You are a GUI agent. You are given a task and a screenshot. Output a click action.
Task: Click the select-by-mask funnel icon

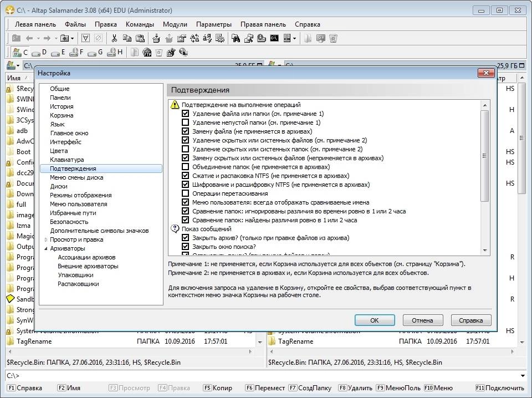pos(85,38)
